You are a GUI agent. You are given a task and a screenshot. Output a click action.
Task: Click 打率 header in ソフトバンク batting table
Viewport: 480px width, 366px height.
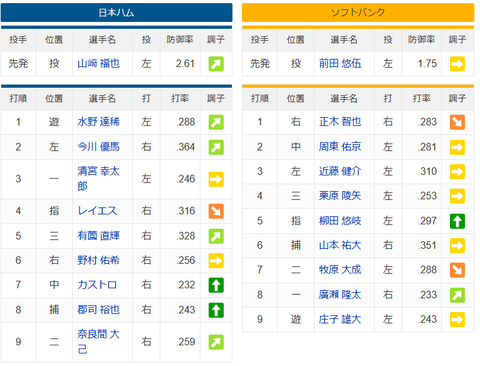pyautogui.click(x=421, y=98)
